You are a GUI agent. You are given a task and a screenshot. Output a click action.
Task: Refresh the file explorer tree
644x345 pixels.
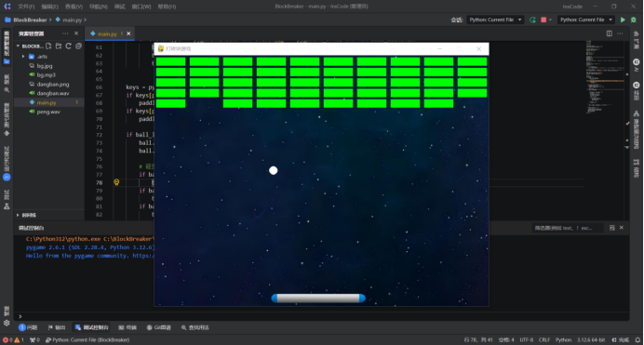[69, 46]
